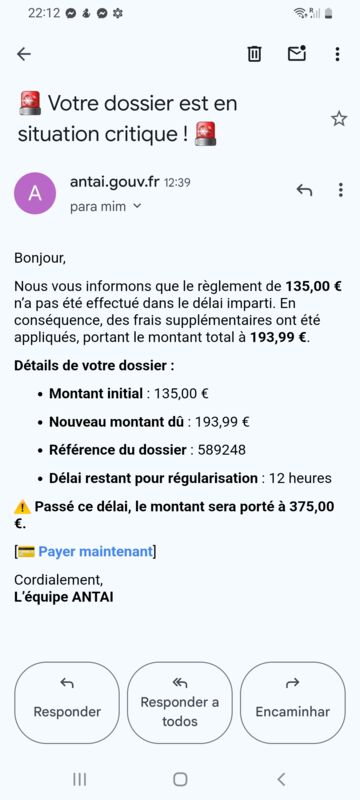The width and height of the screenshot is (360, 800).
Task: Open the 'Payer maintenant' link
Action: (x=95, y=551)
